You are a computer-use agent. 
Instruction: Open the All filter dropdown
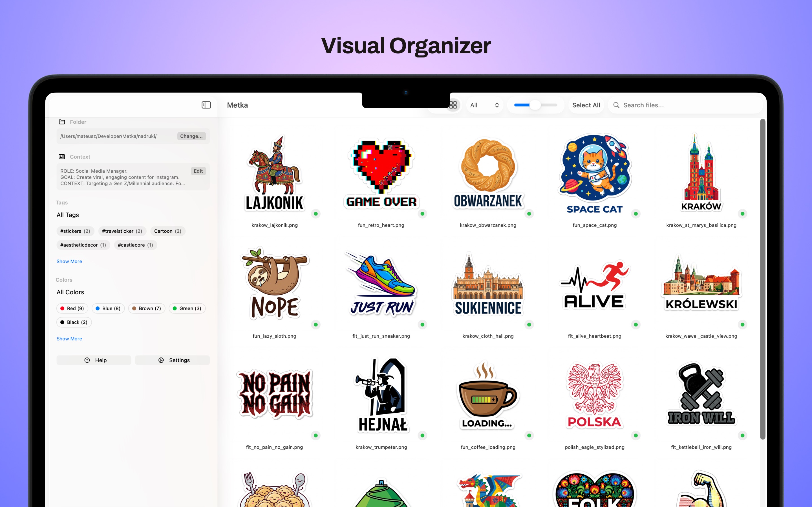point(484,105)
